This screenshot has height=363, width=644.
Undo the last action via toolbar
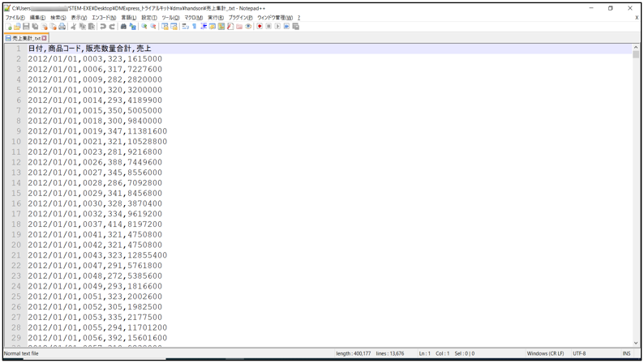(x=103, y=27)
